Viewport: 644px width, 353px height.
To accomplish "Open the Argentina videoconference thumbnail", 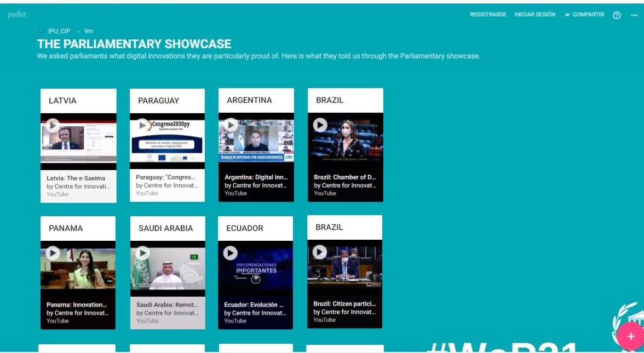I will coord(256,141).
